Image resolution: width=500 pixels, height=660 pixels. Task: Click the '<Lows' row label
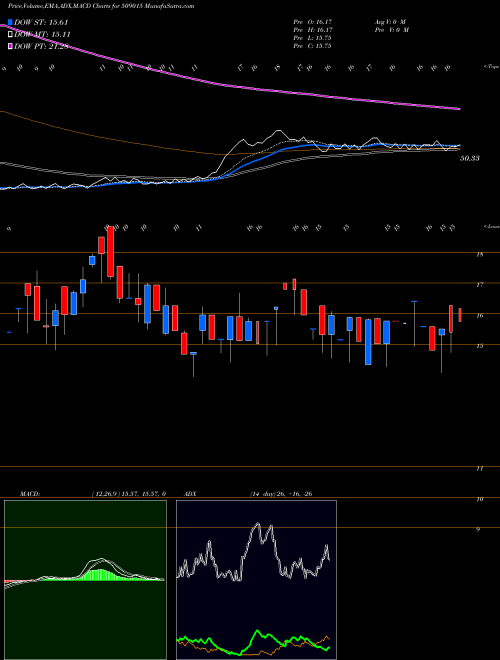[492, 227]
